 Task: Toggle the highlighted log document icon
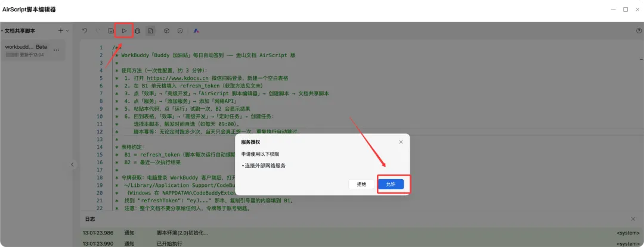(x=150, y=30)
